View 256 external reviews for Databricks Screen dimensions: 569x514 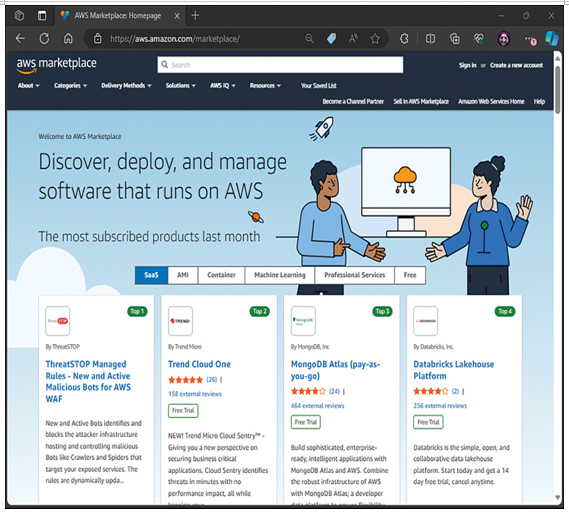point(440,406)
